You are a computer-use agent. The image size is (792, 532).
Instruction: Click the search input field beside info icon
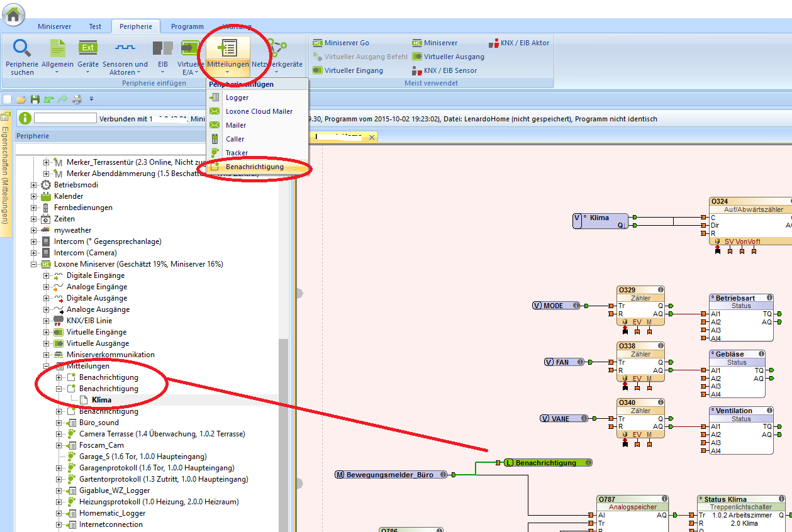pyautogui.click(x=65, y=118)
